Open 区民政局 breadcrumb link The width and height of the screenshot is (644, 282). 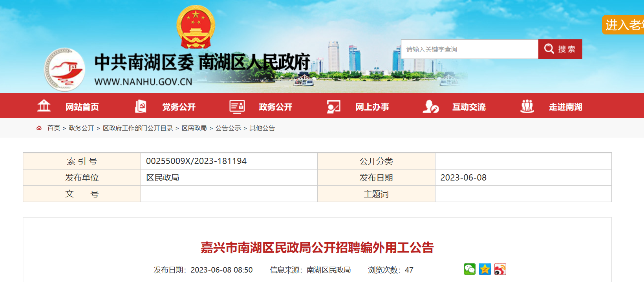pyautogui.click(x=194, y=128)
